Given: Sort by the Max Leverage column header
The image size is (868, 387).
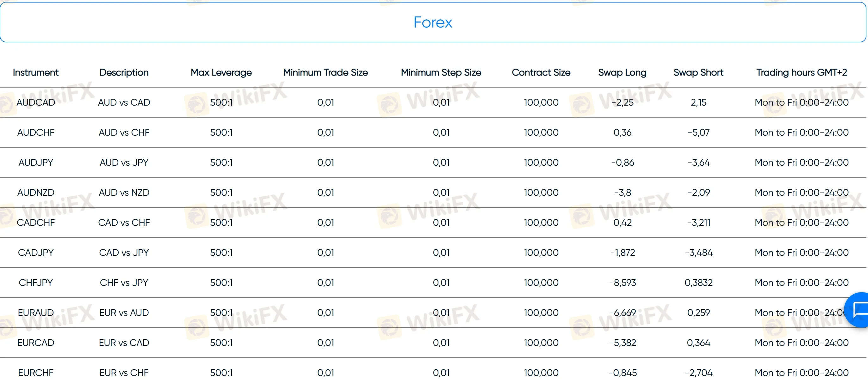Looking at the screenshot, I should pyautogui.click(x=221, y=72).
